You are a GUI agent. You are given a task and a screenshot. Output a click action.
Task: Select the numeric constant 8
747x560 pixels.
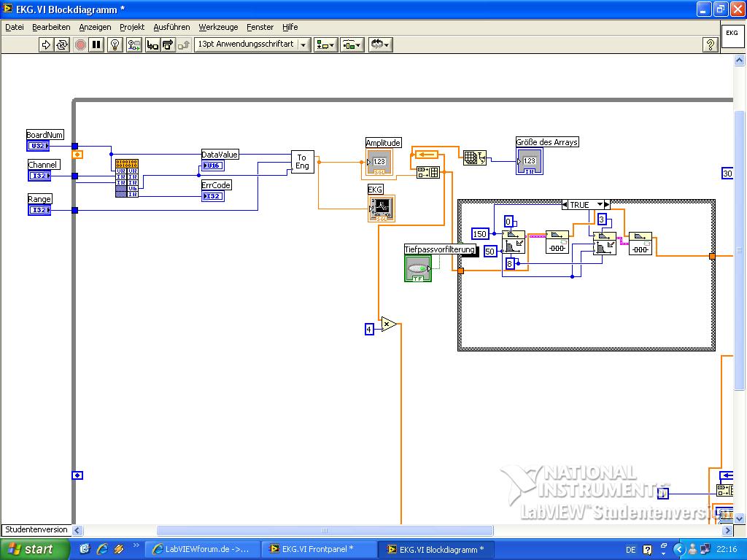pyautogui.click(x=510, y=263)
